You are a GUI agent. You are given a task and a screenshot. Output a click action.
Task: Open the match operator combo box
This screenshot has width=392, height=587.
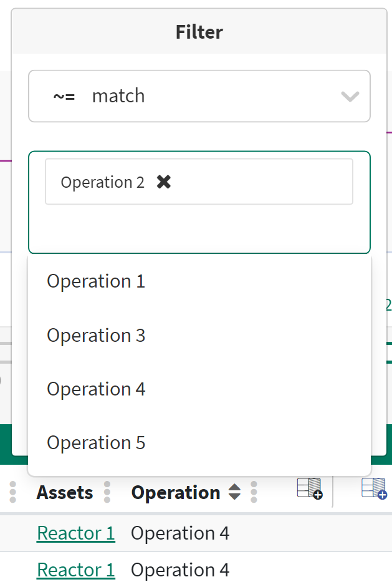point(199,96)
